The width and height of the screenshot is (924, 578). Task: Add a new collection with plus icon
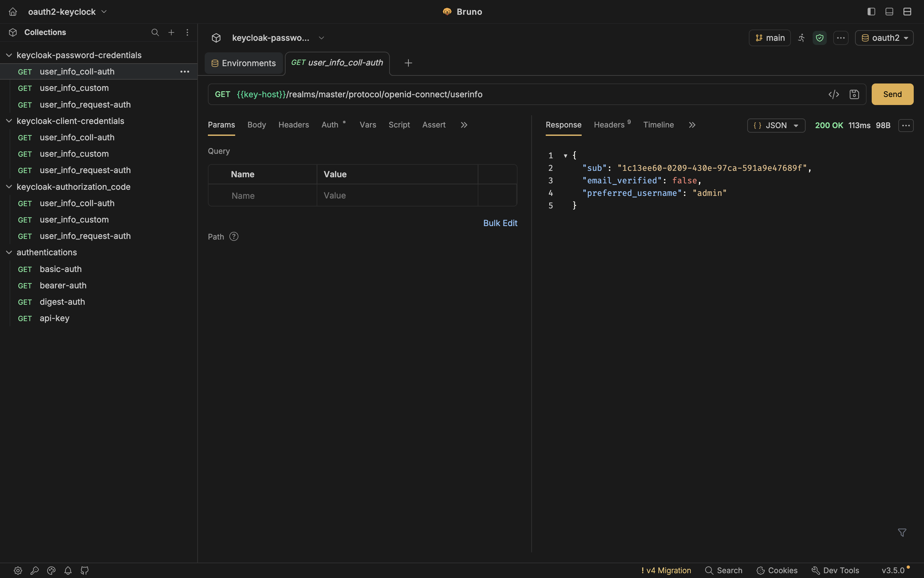coord(171,32)
